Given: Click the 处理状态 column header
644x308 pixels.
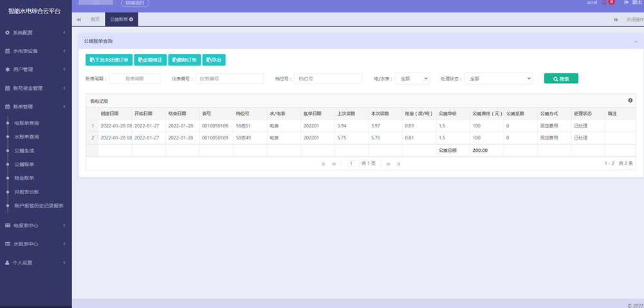Looking at the screenshot, I should tap(588, 114).
